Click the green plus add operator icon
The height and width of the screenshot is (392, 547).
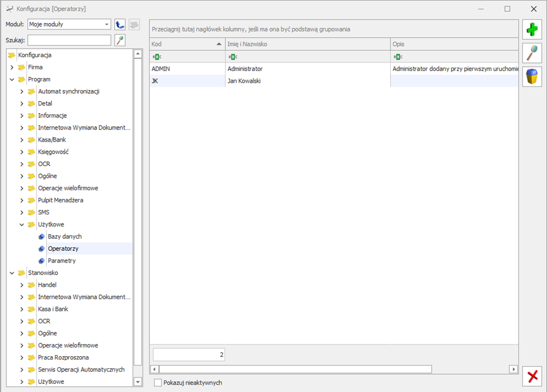pos(532,29)
